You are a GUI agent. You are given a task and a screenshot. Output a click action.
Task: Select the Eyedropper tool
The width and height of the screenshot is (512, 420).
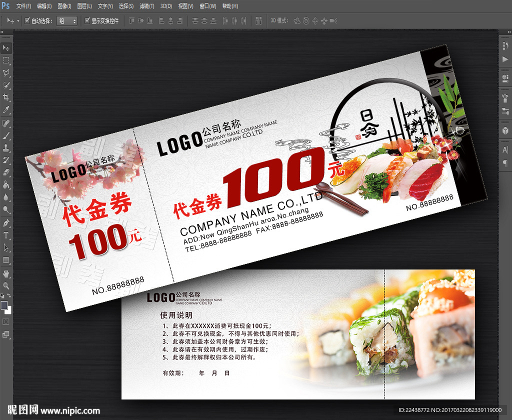tap(6, 109)
